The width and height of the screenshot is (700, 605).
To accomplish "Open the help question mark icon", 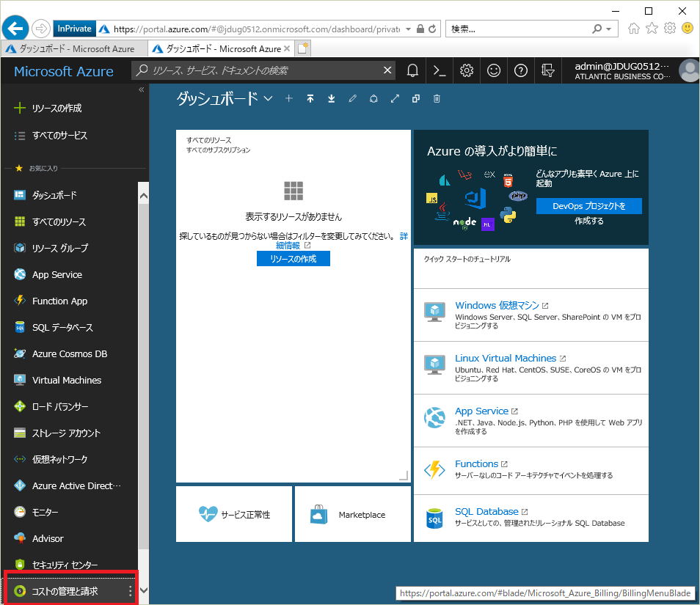I will point(520,70).
